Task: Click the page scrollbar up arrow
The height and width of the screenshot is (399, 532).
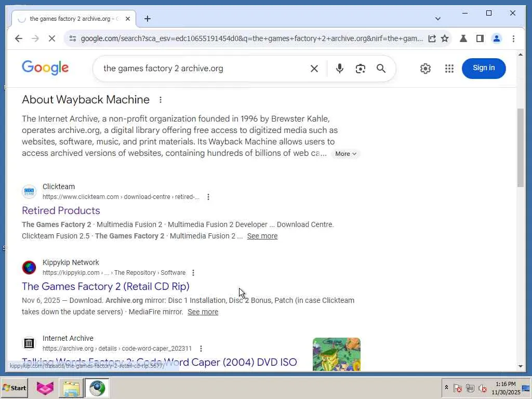Action: pyautogui.click(x=521, y=55)
